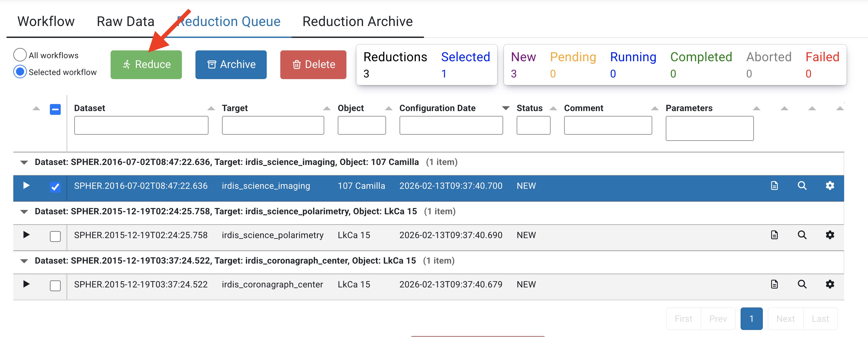Click magnifier icon in 107 Camilla row
This screenshot has height=337, width=868.
(802, 186)
